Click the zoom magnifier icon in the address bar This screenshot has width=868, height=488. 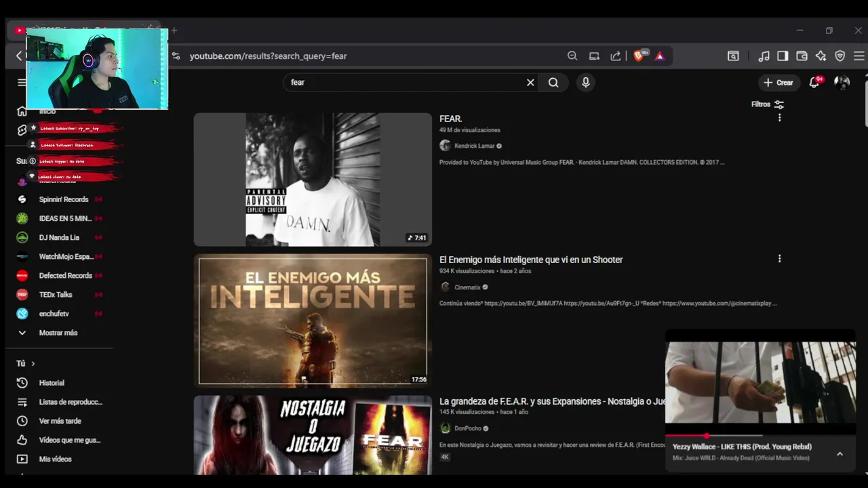click(572, 56)
